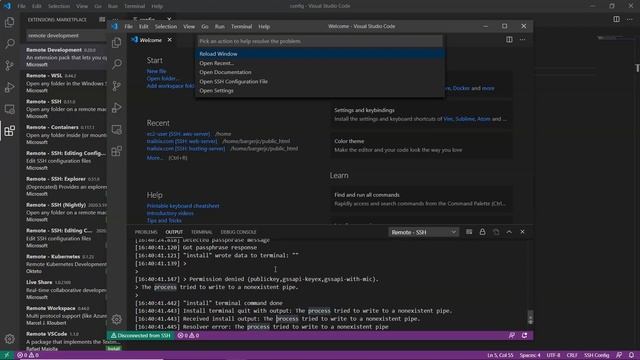Screen dimensions: 640x360
Task: Select Remote - WSL extension in list
Action: pos(65,83)
